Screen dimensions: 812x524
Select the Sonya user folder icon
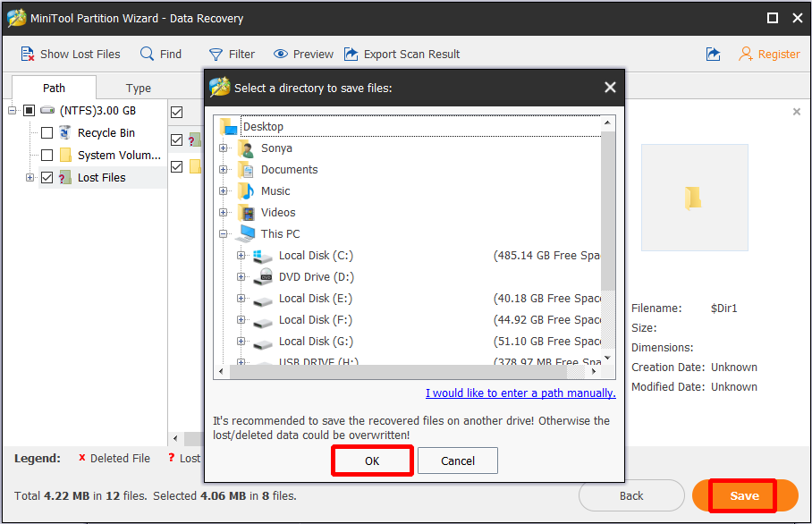[247, 148]
